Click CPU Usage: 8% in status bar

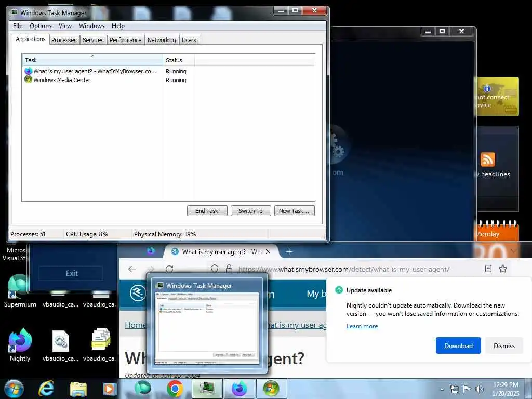[x=87, y=234]
